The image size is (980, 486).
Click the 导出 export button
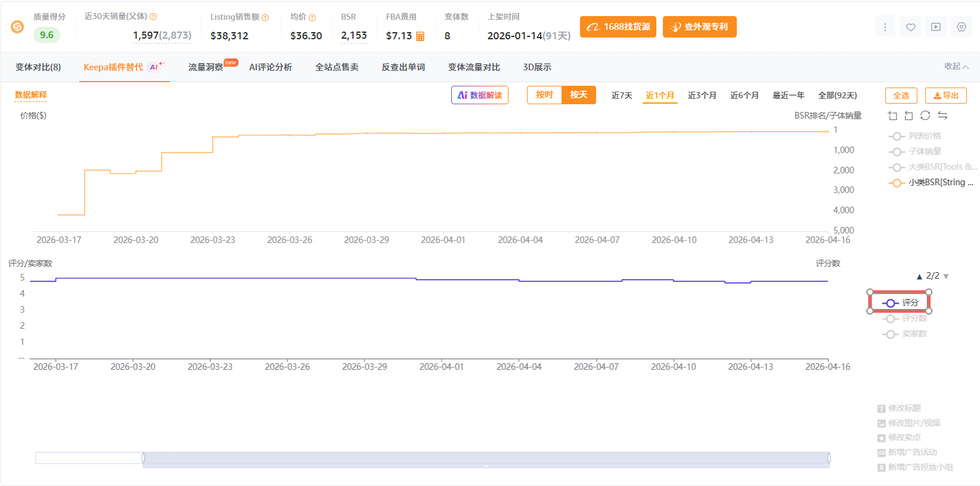click(945, 95)
